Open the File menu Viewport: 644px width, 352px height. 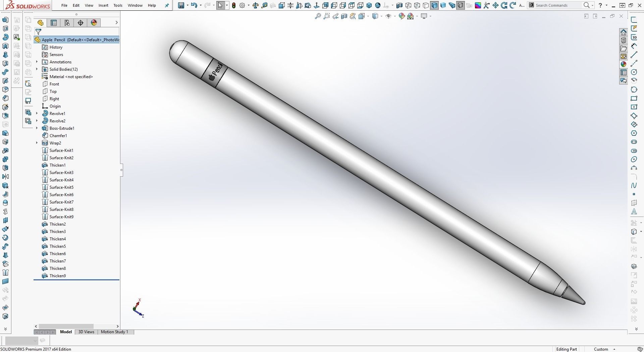64,5
